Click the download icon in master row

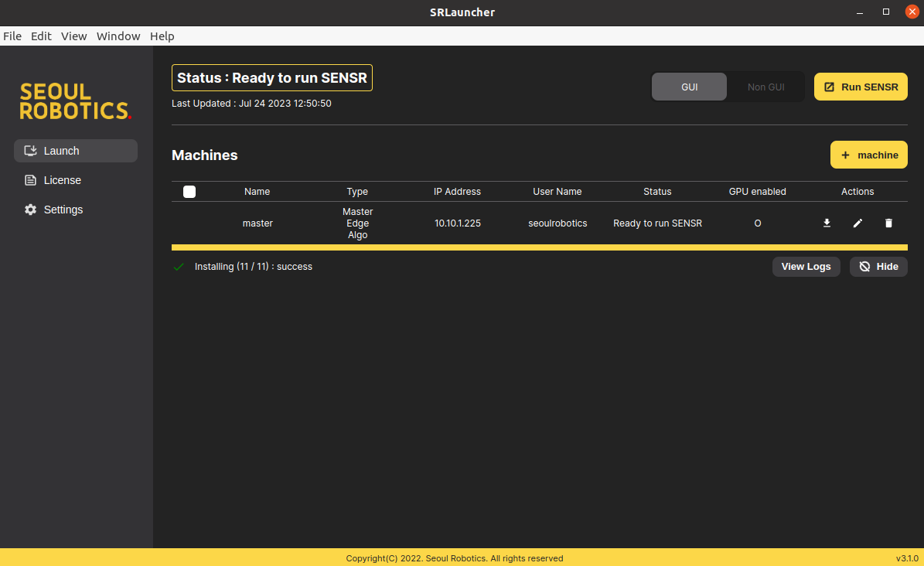[827, 223]
